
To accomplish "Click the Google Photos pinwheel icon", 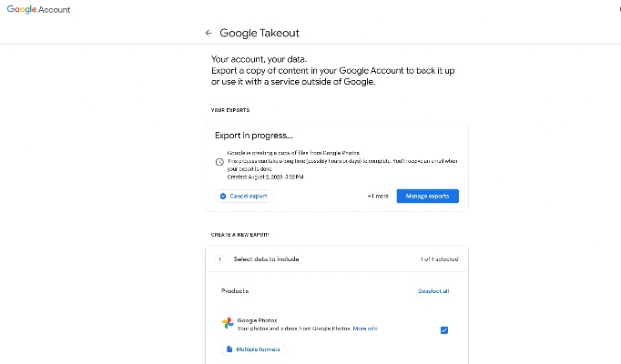I will [x=228, y=324].
